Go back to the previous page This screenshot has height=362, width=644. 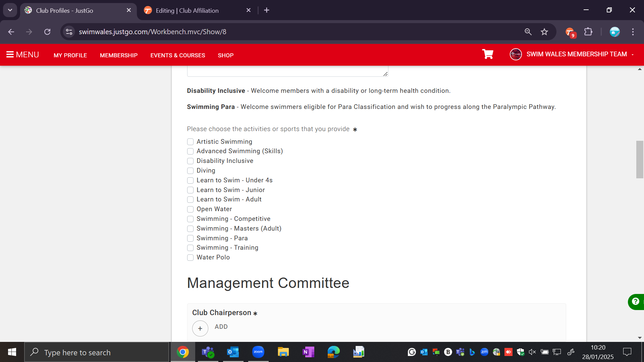click(11, 32)
